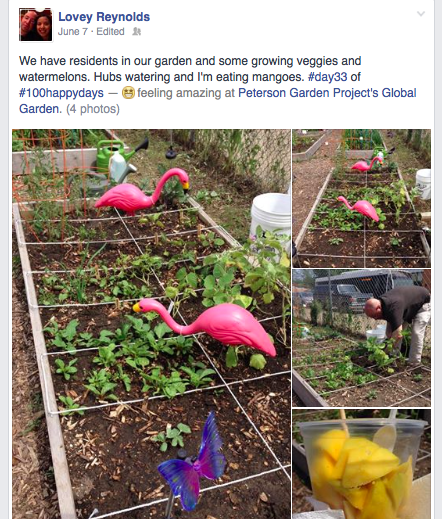Click the post text about garden residents
Screen dimensions: 442x519
tap(190, 69)
